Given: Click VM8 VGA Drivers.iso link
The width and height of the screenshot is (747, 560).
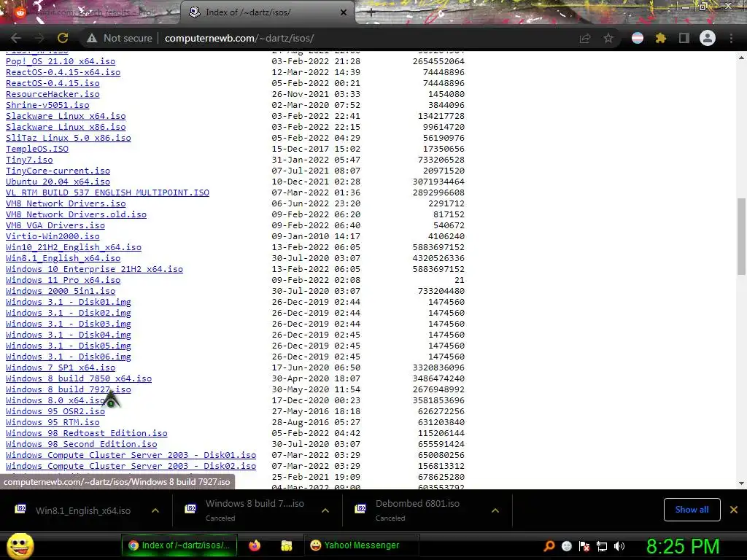Looking at the screenshot, I should (55, 225).
